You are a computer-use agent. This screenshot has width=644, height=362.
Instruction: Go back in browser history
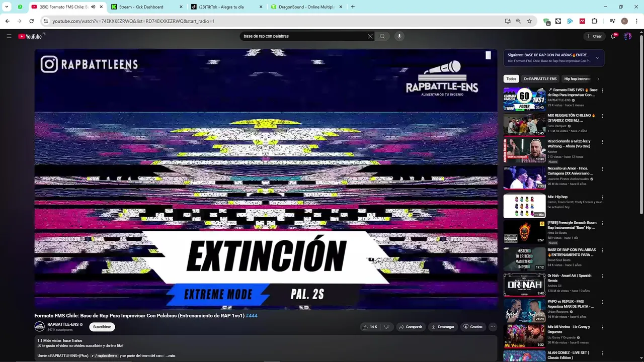7,21
